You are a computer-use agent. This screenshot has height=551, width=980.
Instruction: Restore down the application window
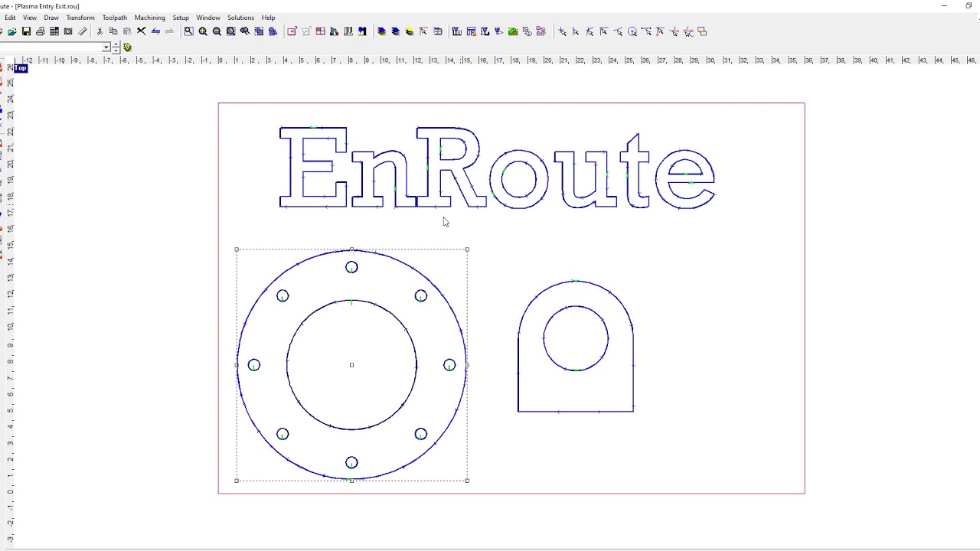[969, 6]
